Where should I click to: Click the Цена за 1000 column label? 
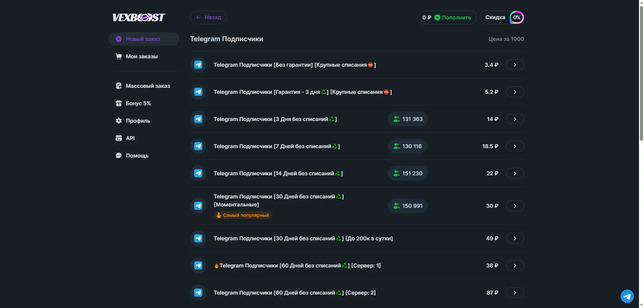pyautogui.click(x=506, y=39)
